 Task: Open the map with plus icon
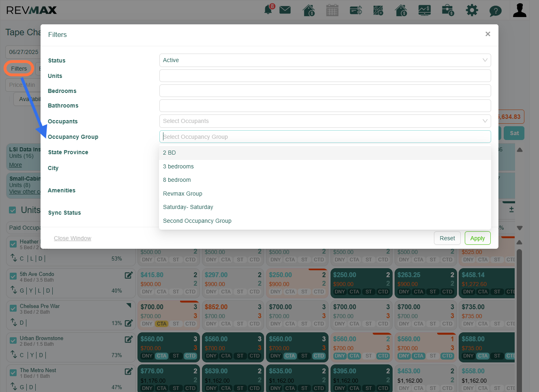378,10
